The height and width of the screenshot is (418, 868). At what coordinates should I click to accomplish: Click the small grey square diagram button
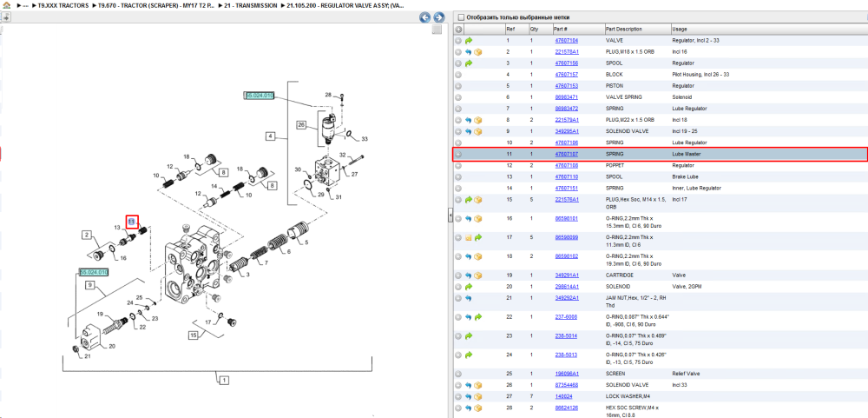[437, 30]
